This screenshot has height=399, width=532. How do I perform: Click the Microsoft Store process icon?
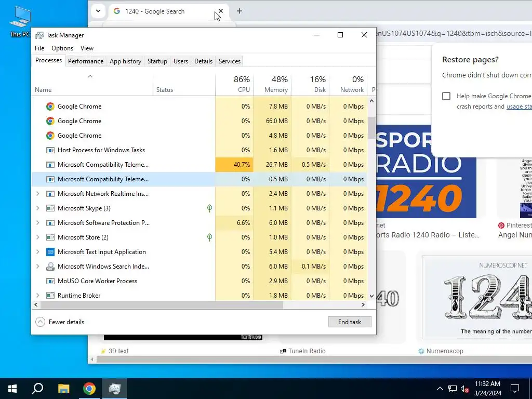[50, 237]
